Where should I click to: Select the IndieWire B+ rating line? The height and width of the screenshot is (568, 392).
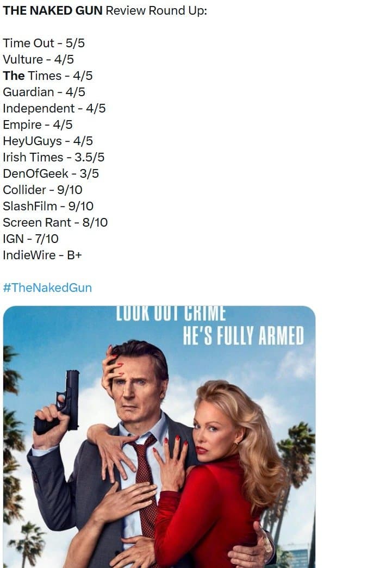point(42,255)
